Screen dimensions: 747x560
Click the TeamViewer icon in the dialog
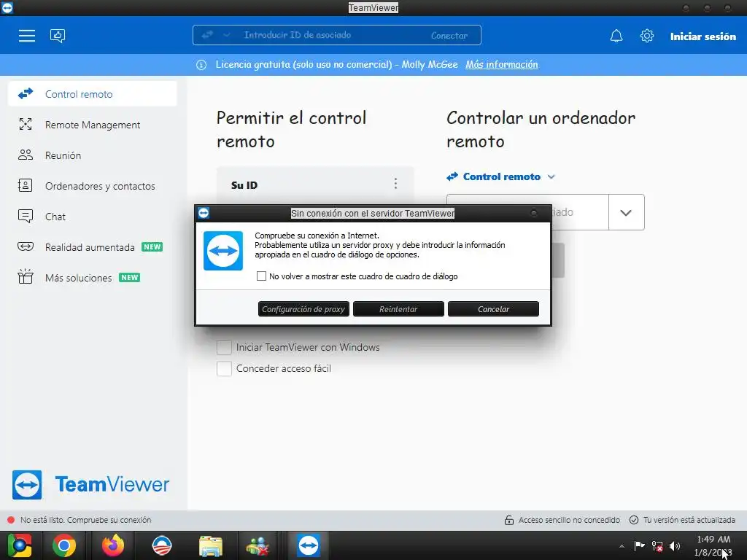223,251
